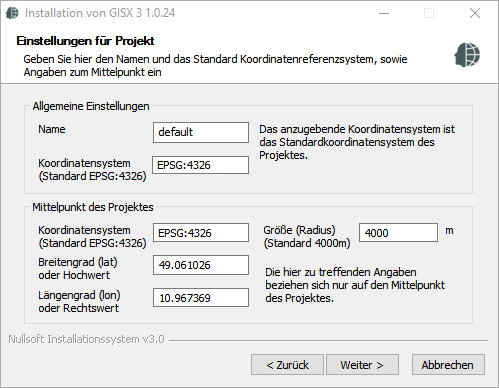This screenshot has width=499, height=388.
Task: Click the Allgemeine Einstellungen group label
Action: [x=91, y=106]
